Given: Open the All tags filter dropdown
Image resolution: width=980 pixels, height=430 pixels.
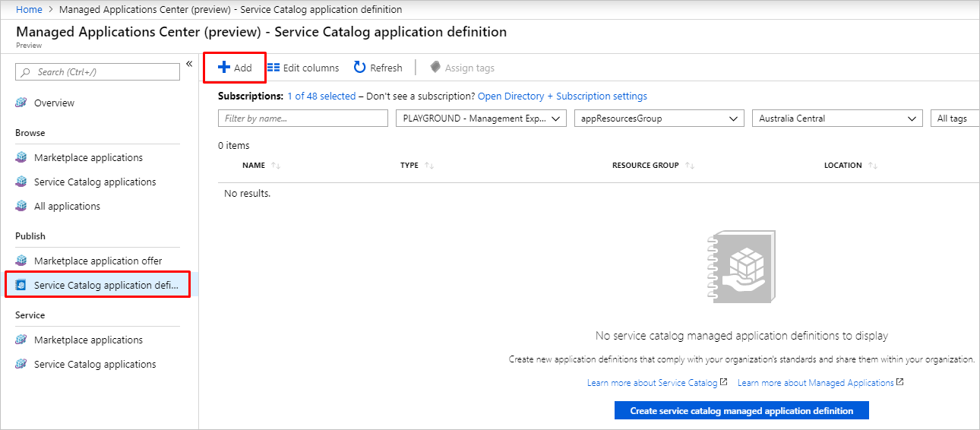Looking at the screenshot, I should pyautogui.click(x=953, y=119).
